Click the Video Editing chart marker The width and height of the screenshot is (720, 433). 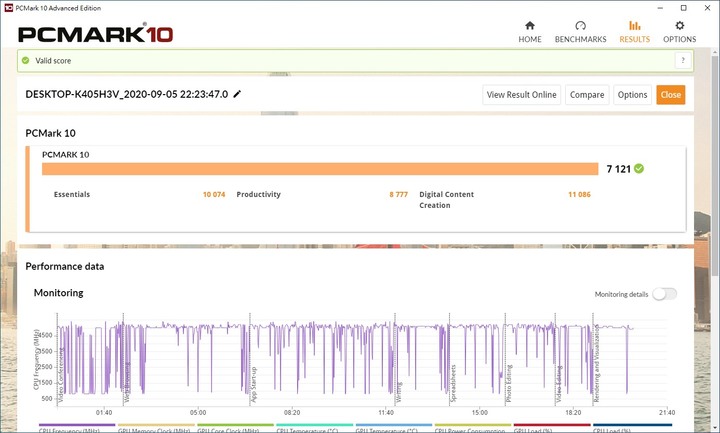558,384
